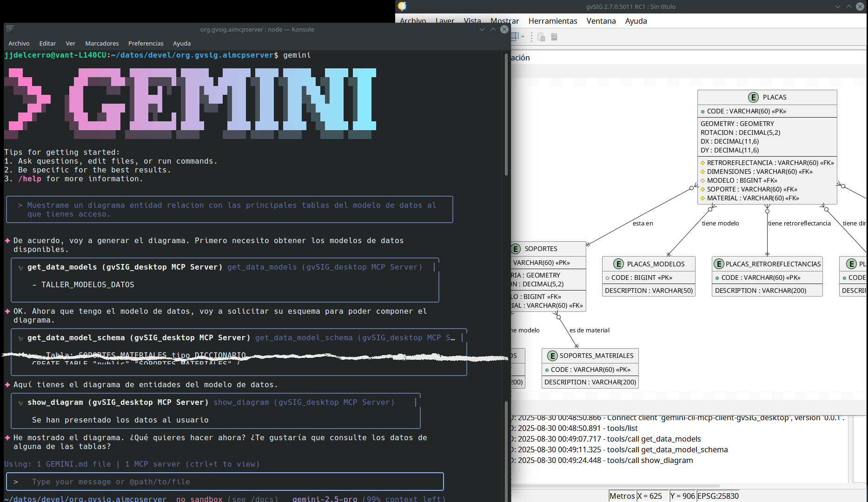Open the Marcadores menu in Konsole
This screenshot has width=868, height=502.
pyautogui.click(x=102, y=43)
